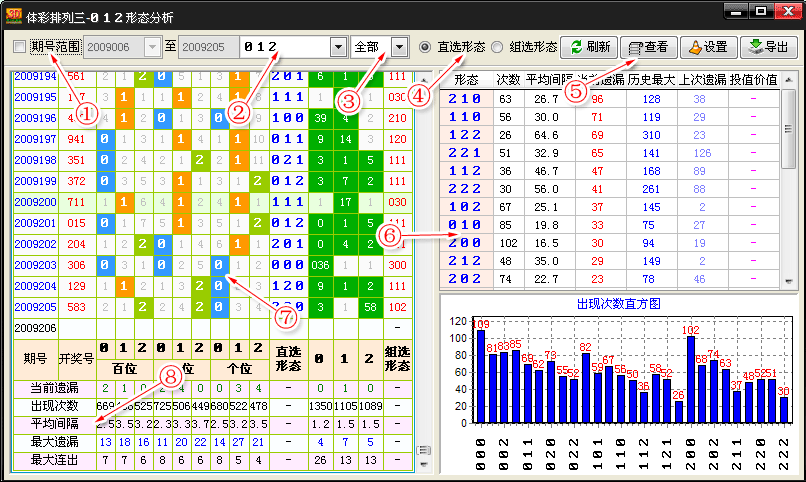Open the start period 2009006 dropdown
Image resolution: width=806 pixels, height=482 pixels.
point(153,47)
